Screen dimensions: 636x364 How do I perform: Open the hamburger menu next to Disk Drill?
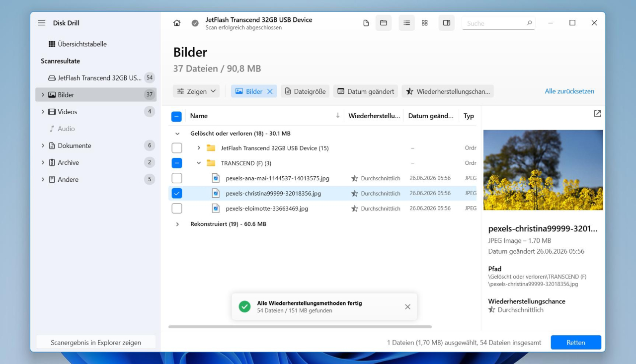[42, 23]
